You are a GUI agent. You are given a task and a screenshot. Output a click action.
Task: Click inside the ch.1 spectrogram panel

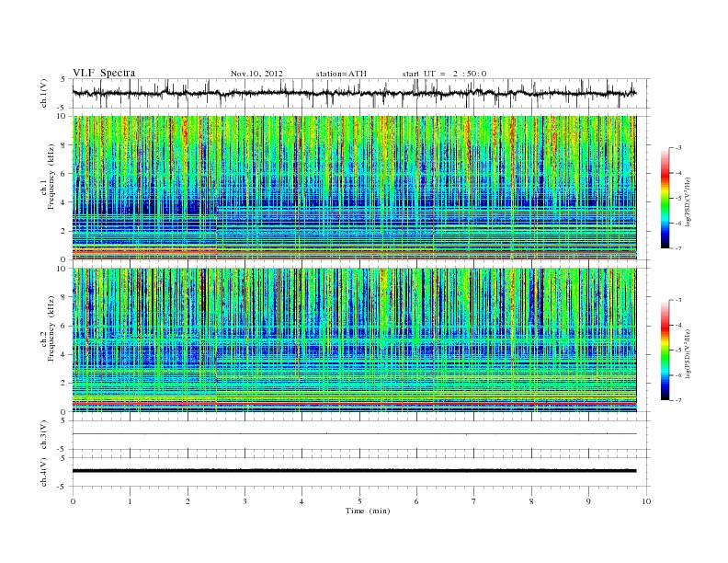tap(354, 188)
